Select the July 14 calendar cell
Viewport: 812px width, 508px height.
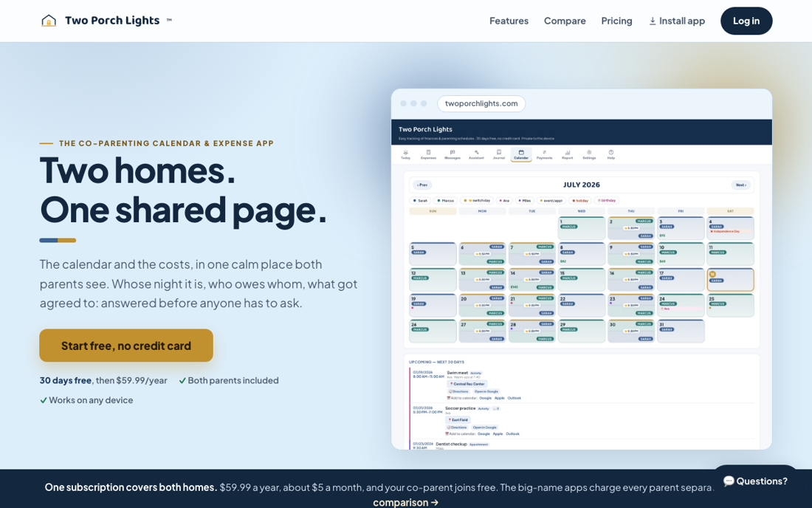click(531, 280)
